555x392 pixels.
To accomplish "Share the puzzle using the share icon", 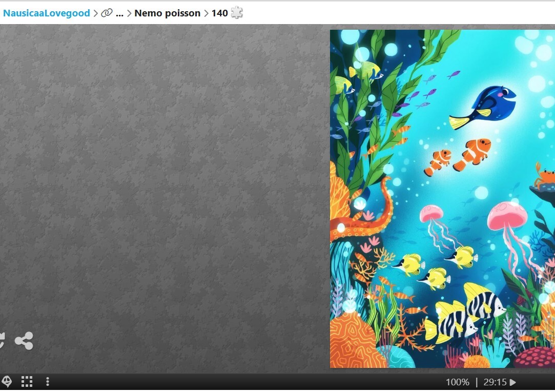I will 24,341.
